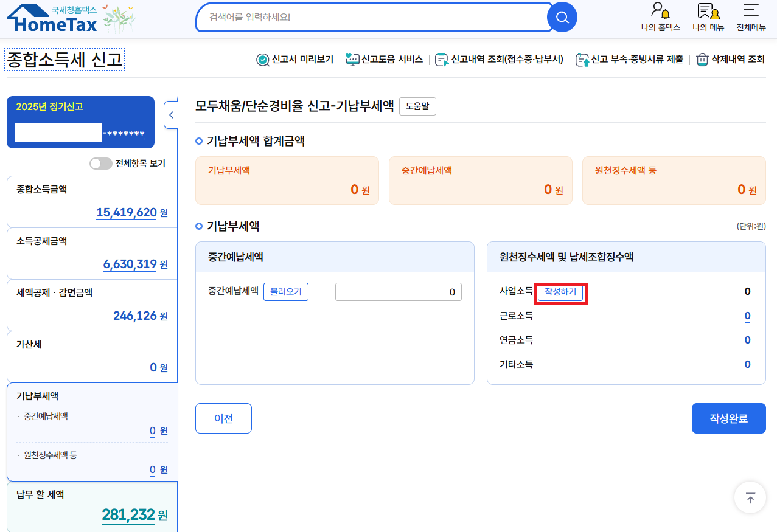Click orange 기납부세액 summary card
Viewport: 777px width, 532px height.
pyautogui.click(x=287, y=181)
